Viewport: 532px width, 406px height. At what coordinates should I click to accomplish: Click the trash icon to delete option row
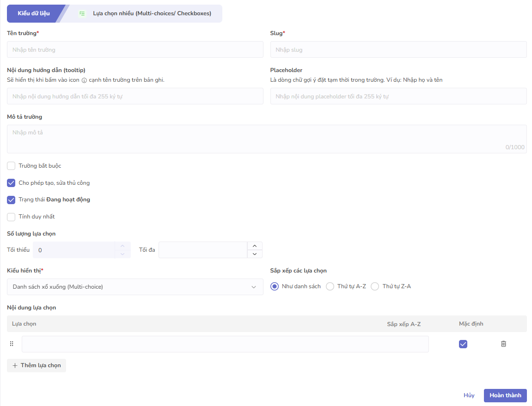[x=503, y=344]
